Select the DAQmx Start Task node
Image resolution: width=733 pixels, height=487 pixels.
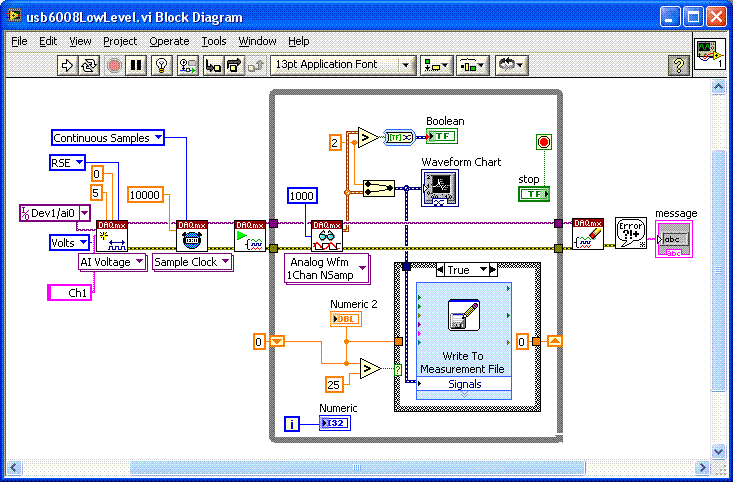[250, 236]
